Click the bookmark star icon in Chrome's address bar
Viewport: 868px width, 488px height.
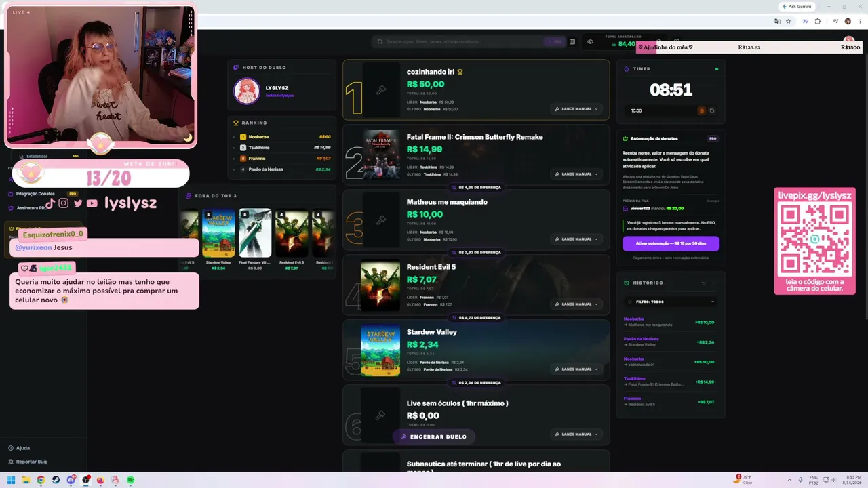pyautogui.click(x=788, y=21)
